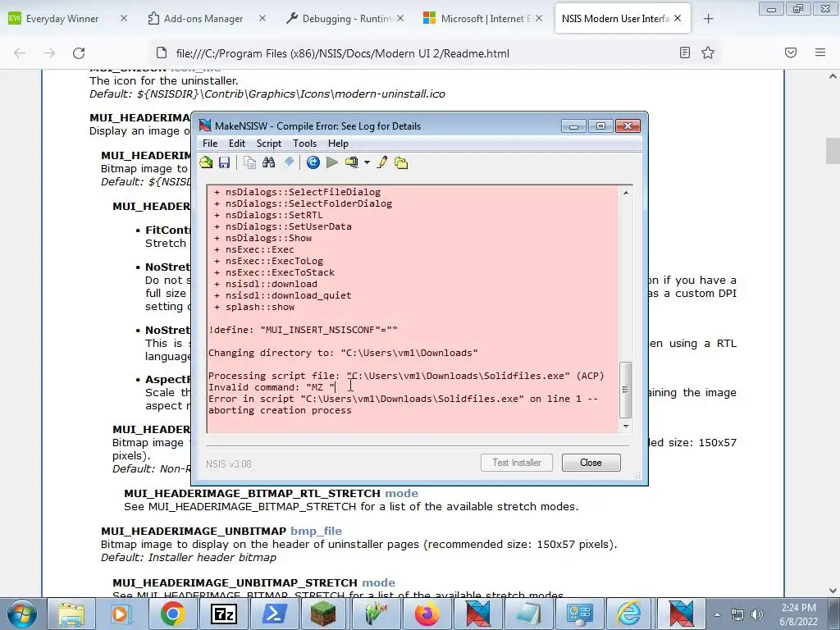840x630 pixels.
Task: Open the File menu in MakeNSISW
Action: tap(210, 144)
